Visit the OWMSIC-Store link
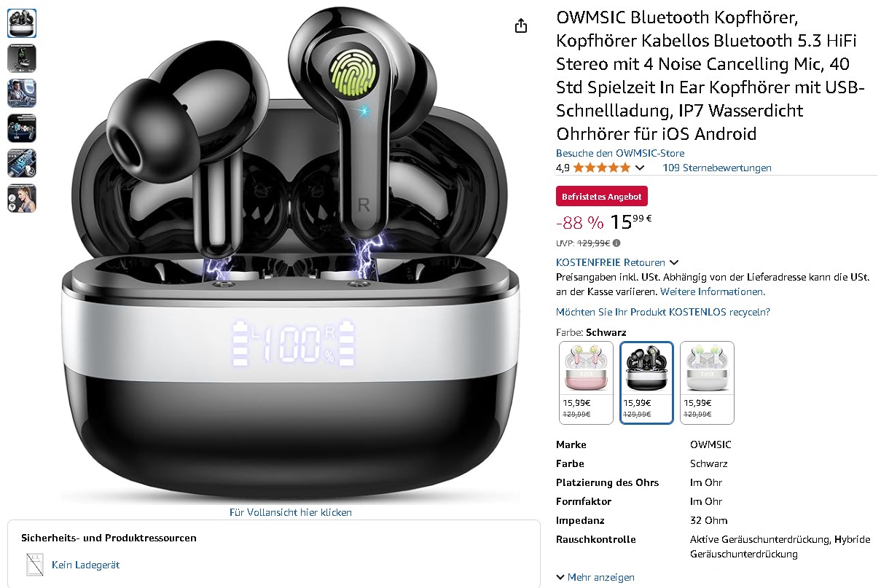The width and height of the screenshot is (881, 588). (620, 153)
